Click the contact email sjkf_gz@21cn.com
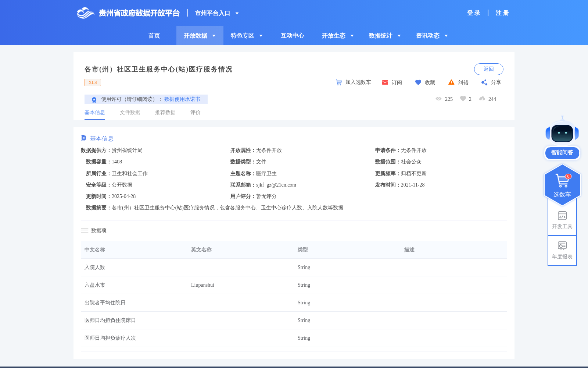 coord(276,185)
